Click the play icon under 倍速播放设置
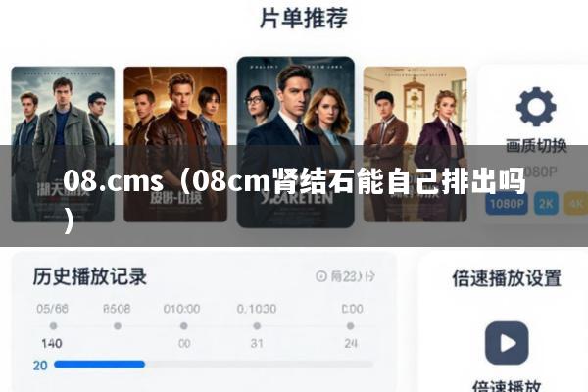Screen dimensions: 588x392 507,343
